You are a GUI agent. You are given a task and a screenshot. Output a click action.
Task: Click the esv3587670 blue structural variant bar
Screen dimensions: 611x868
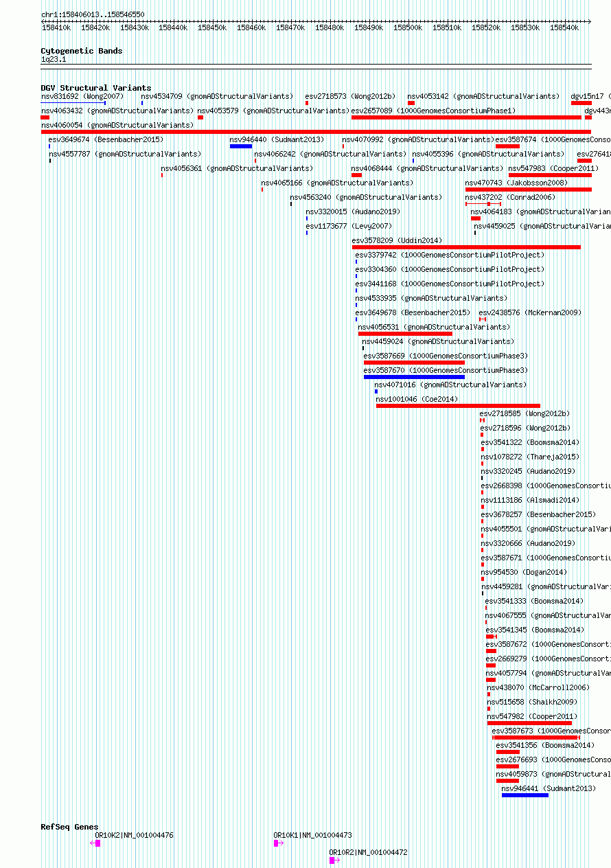click(414, 377)
